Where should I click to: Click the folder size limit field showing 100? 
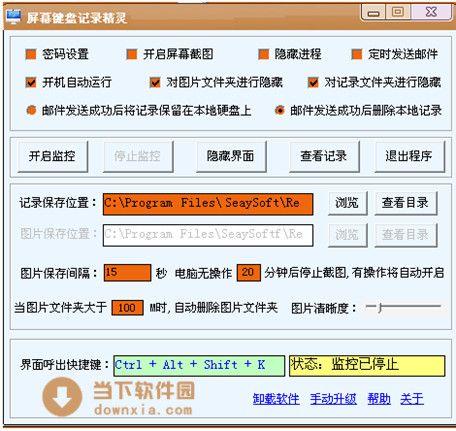click(127, 308)
